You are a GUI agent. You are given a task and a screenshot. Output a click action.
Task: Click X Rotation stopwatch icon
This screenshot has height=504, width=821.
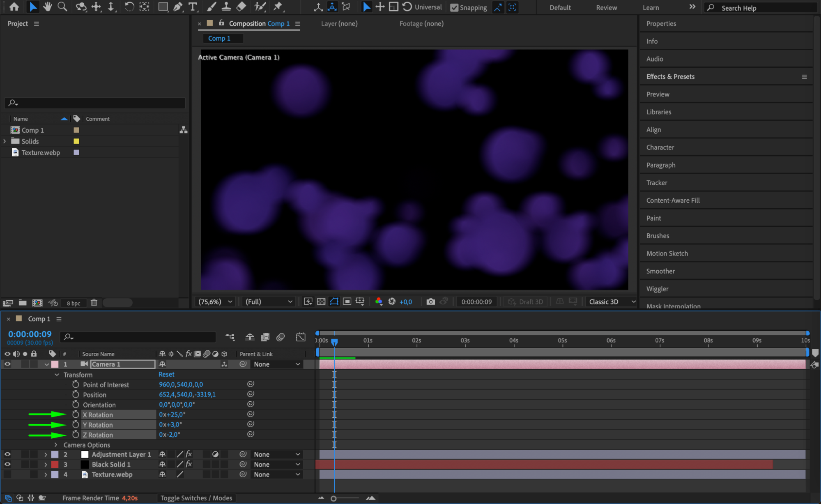tap(76, 414)
